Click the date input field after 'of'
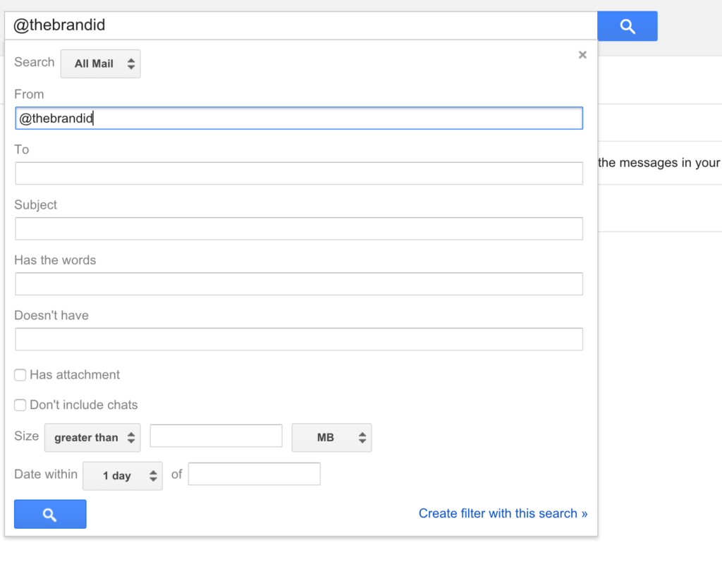Screen dimensions: 722x588 click(x=254, y=474)
